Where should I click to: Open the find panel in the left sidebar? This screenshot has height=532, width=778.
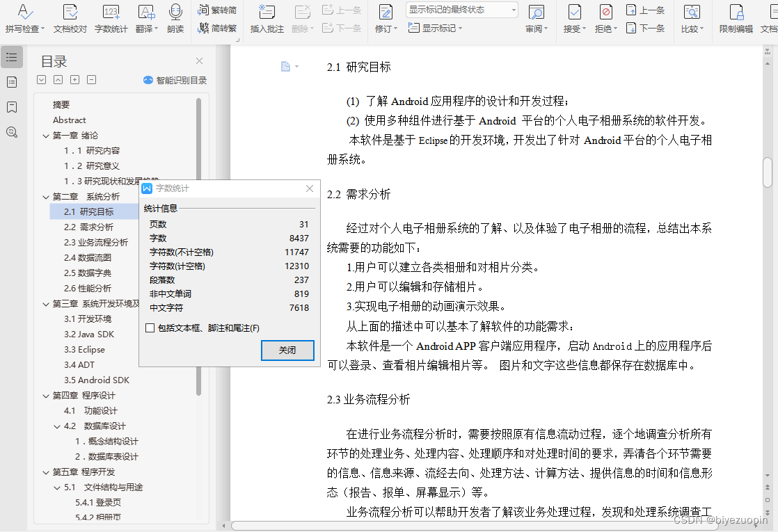pos(12,132)
